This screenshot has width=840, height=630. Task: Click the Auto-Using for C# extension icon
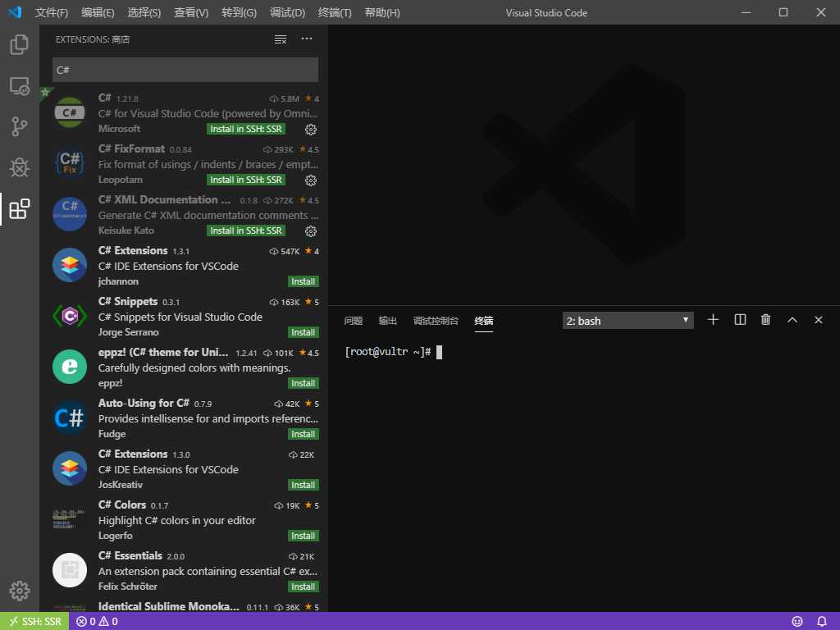point(70,418)
